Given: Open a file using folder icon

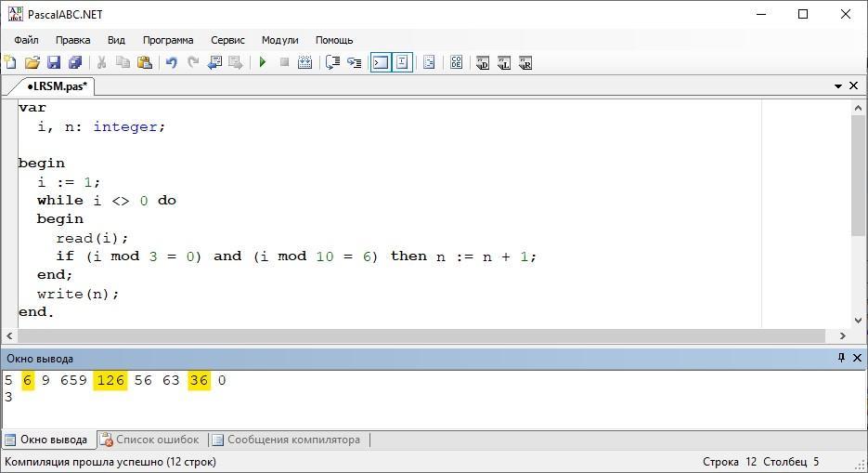Looking at the screenshot, I should pyautogui.click(x=32, y=62).
